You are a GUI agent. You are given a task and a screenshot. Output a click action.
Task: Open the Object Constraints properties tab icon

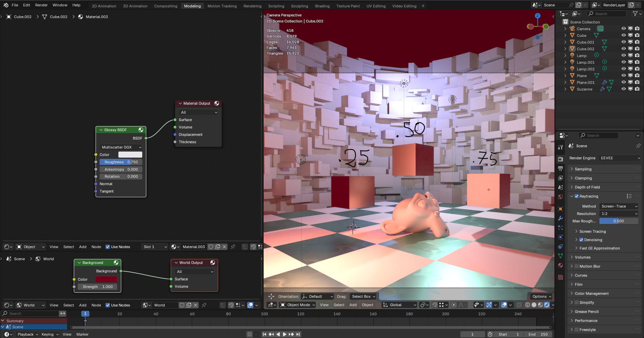(560, 246)
